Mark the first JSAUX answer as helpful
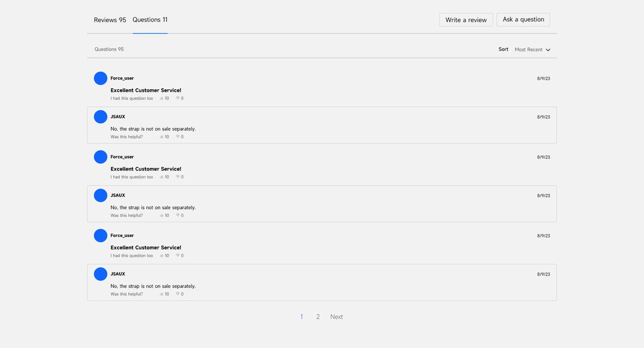Viewport: 644px width, 348px height. coord(162,137)
